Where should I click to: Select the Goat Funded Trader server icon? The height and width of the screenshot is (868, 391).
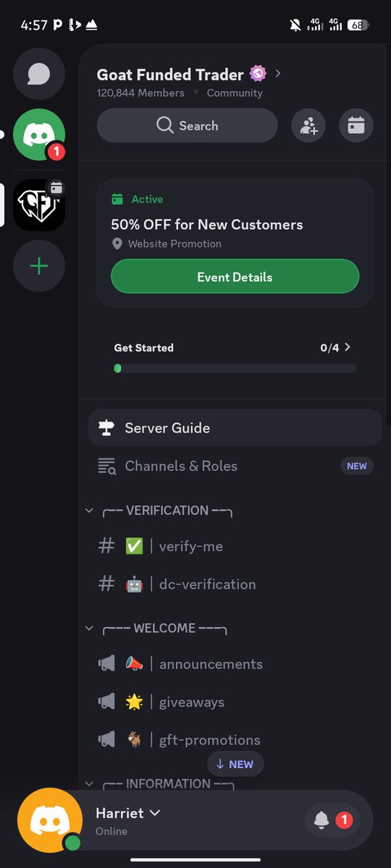click(39, 205)
